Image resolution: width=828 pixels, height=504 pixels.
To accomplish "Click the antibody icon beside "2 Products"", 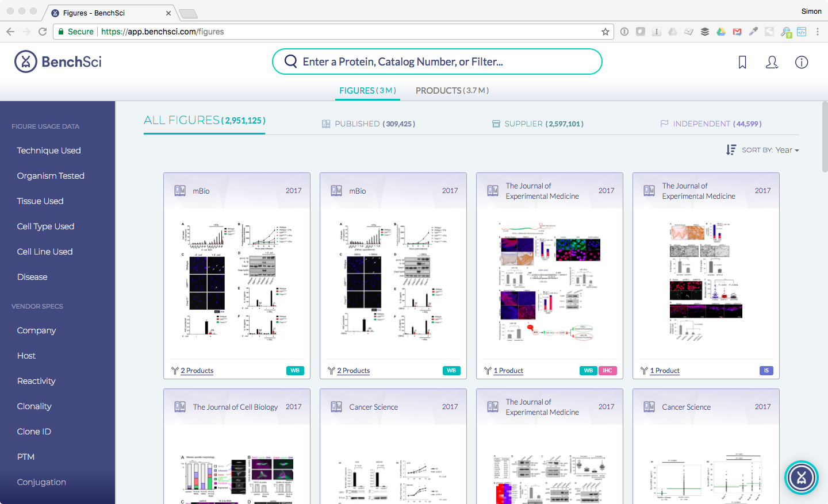I will click(174, 371).
